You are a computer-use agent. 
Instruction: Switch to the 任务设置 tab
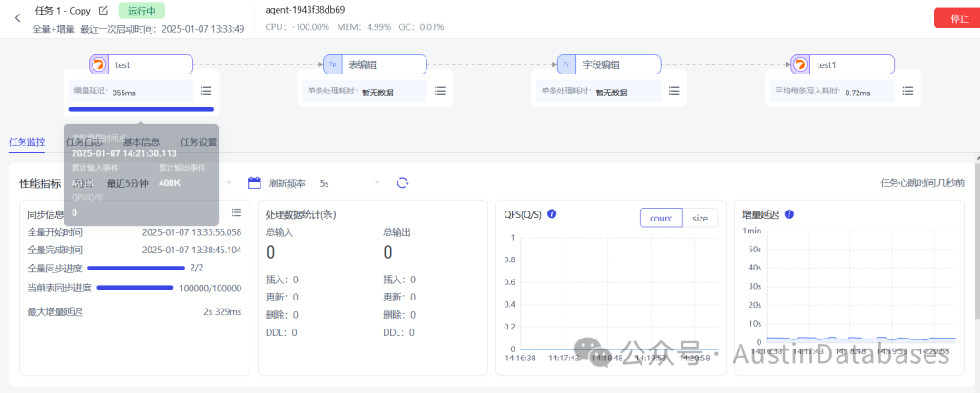199,142
